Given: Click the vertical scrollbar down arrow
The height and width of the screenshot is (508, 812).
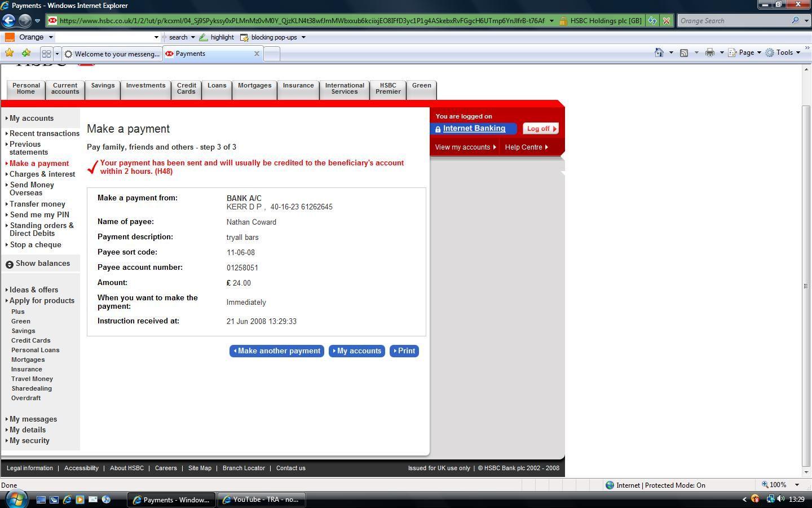Looking at the screenshot, I should [x=807, y=472].
